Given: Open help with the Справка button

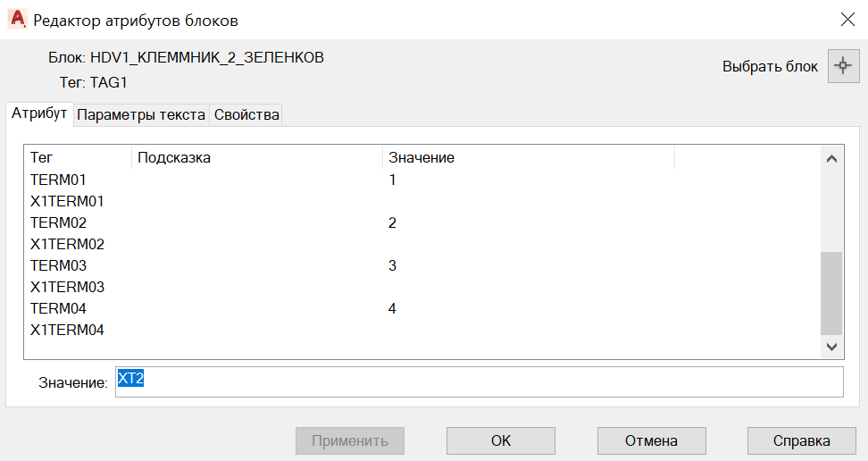Looking at the screenshot, I should tap(801, 440).
